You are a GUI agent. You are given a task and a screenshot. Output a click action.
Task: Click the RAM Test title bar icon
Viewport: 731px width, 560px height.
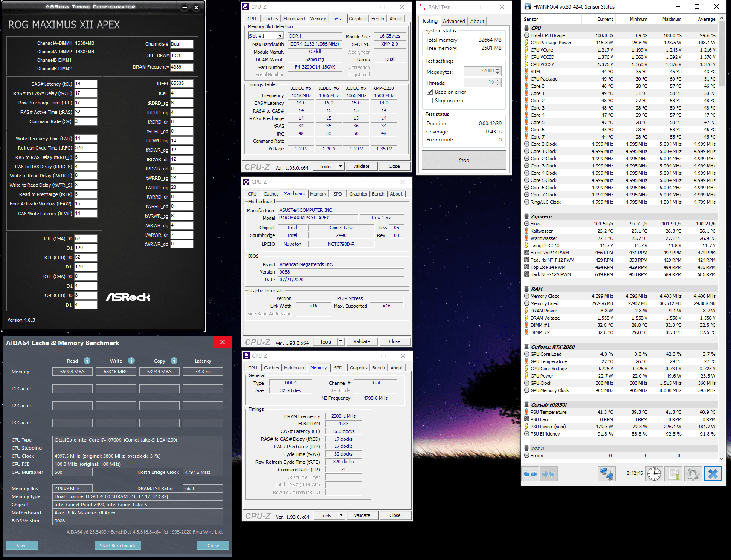point(422,7)
